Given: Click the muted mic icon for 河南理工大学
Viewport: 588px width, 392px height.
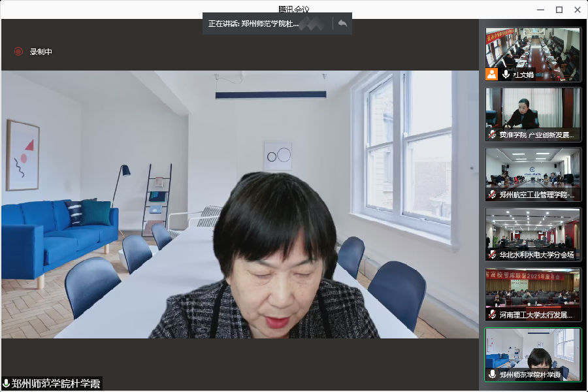Looking at the screenshot, I should click(493, 315).
